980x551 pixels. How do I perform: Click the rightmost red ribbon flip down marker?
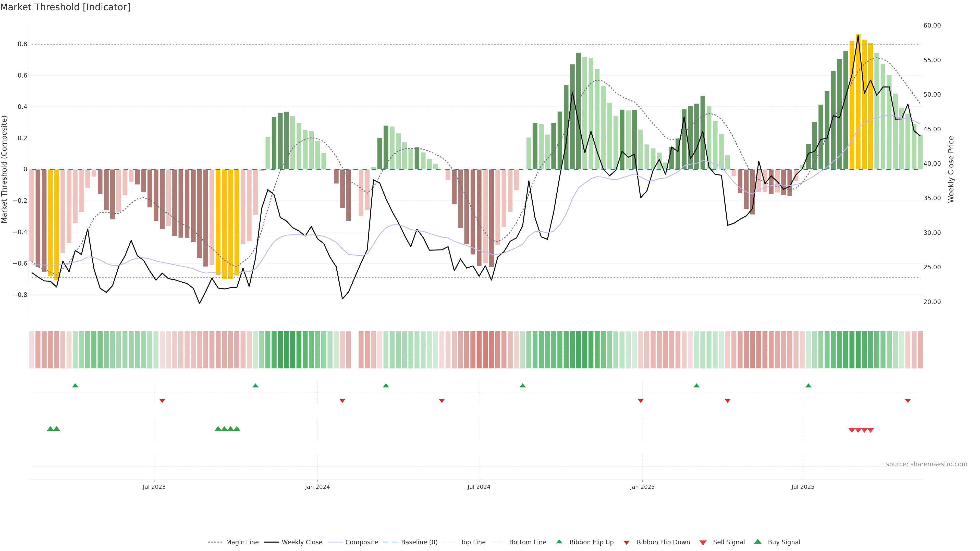[x=908, y=401]
